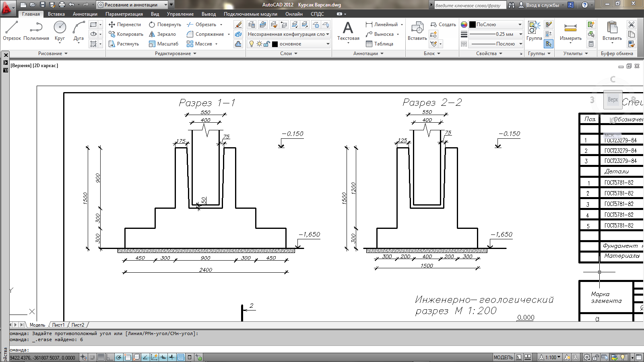
Task: Open the Параметризация ribbon tab
Action: (124, 14)
